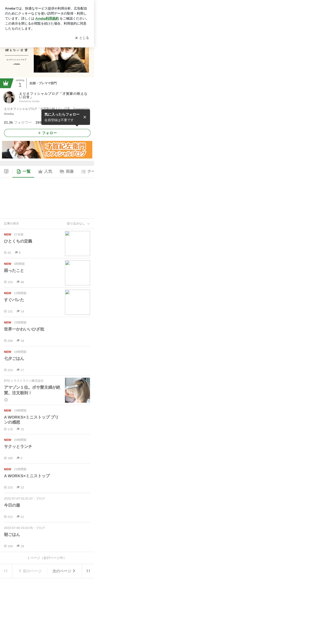Open the hair product ad thumbnail

(x=77, y=390)
